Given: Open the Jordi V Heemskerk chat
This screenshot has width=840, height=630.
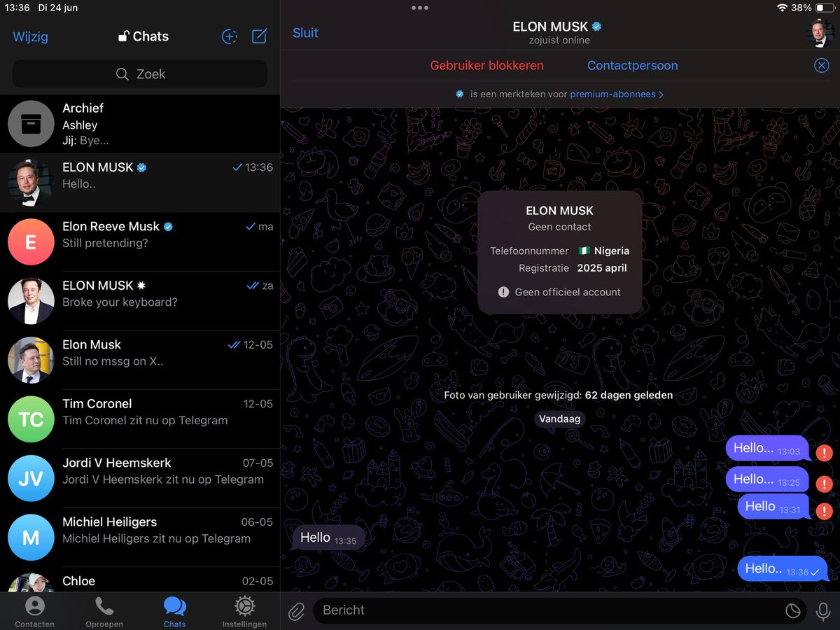Looking at the screenshot, I should 140,478.
